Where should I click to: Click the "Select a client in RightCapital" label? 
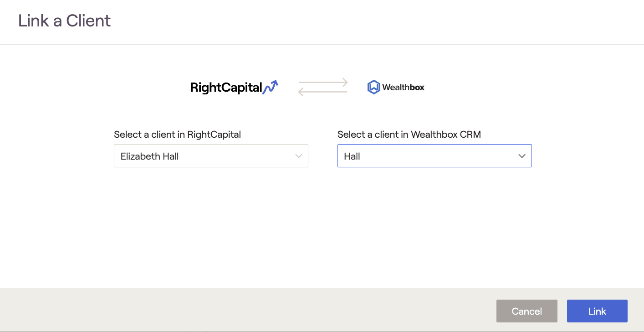click(x=177, y=135)
